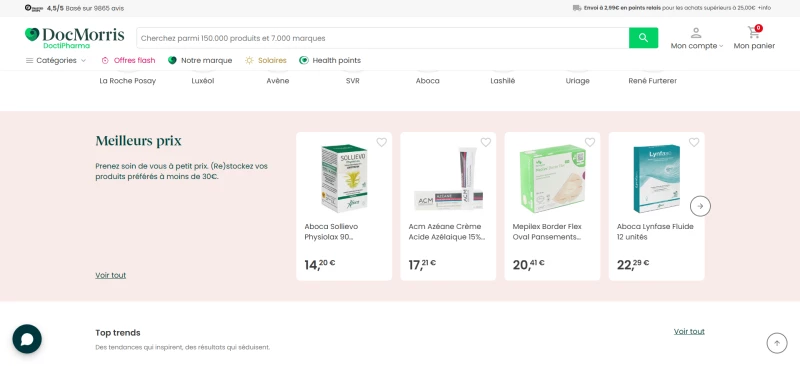Open the Health points menu item

click(330, 60)
